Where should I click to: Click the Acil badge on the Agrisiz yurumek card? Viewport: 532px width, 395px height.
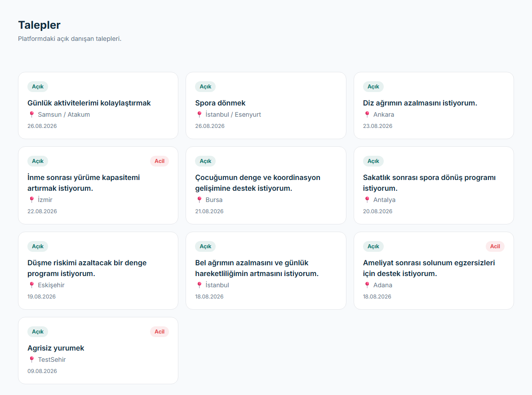tap(160, 332)
